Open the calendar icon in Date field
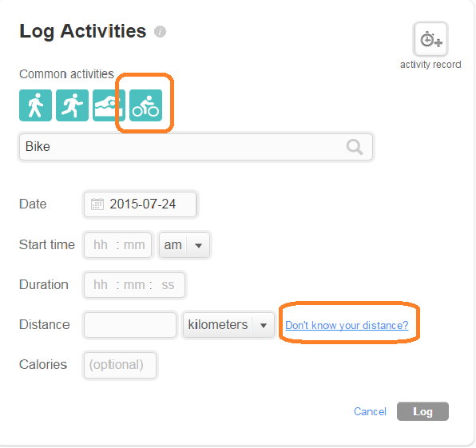Image resolution: width=476 pixels, height=448 pixels. (97, 204)
